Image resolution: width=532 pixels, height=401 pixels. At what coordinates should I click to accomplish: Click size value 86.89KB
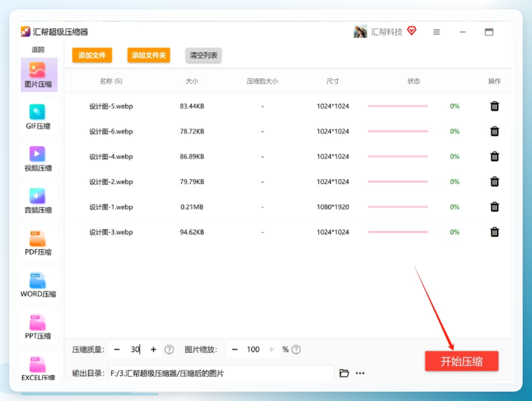tap(192, 156)
